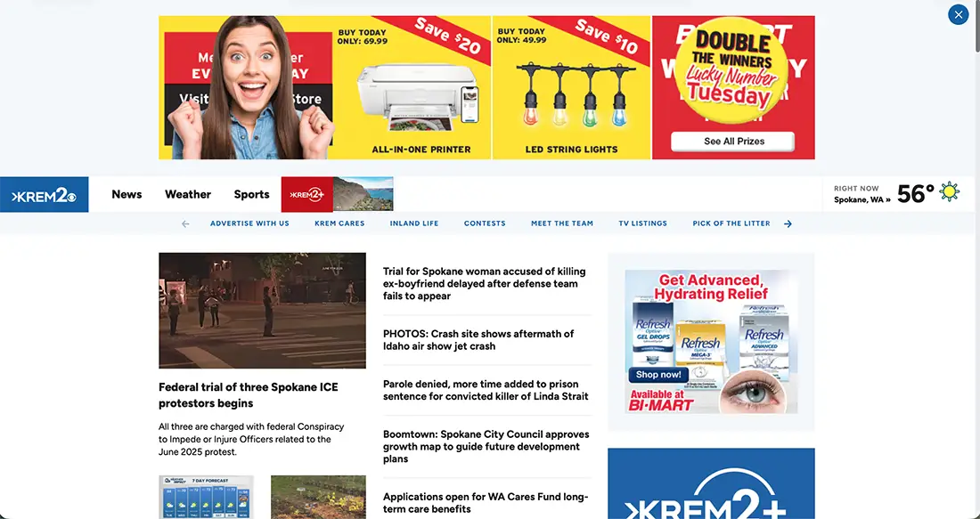The image size is (980, 519).
Task: Click Shop now in Refresh ad
Action: pyautogui.click(x=658, y=375)
